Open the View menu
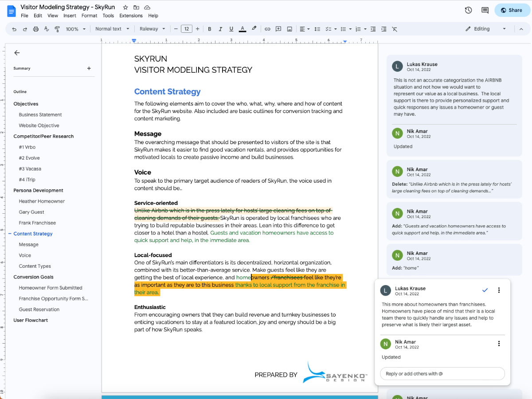This screenshot has height=399, width=532. [53, 16]
